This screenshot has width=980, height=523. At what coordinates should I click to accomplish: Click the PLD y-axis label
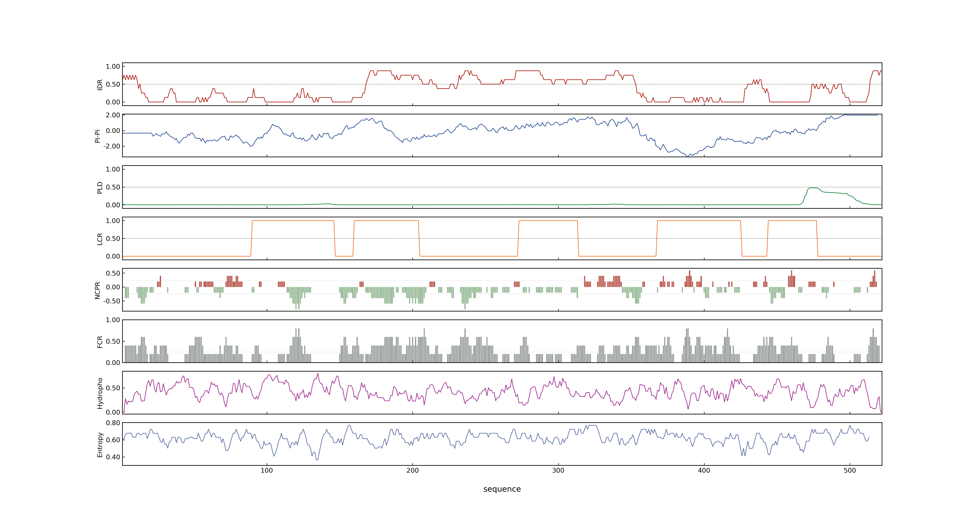(100, 187)
